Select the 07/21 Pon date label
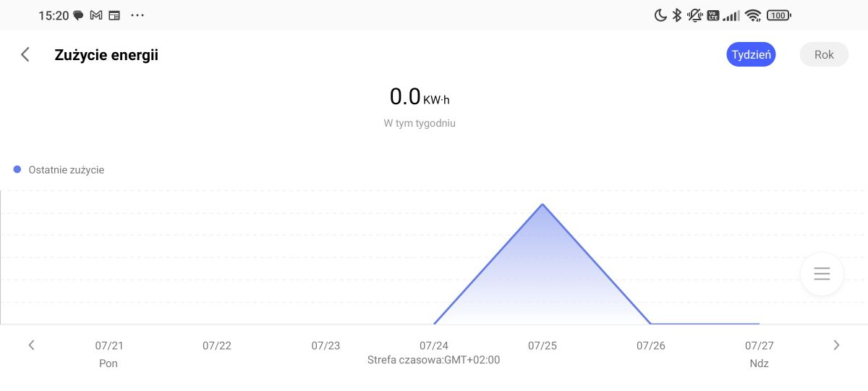Viewport: 868px width, 391px height. [109, 354]
